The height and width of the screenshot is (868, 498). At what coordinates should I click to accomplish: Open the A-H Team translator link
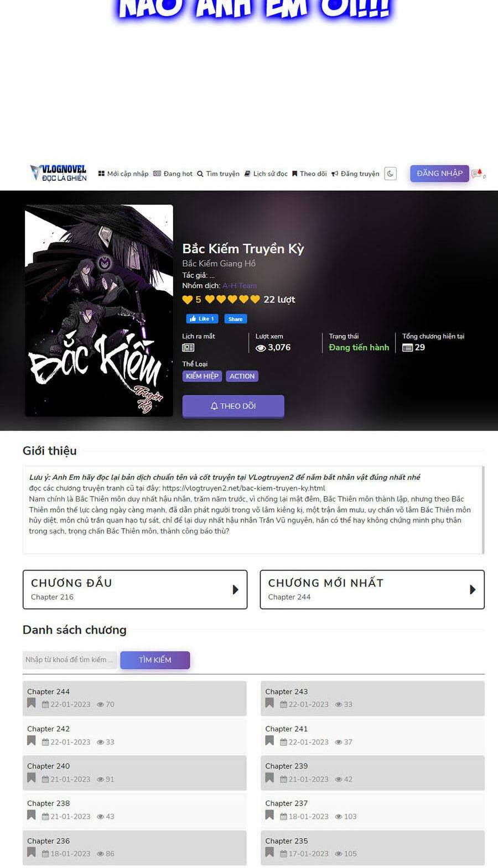[240, 286]
